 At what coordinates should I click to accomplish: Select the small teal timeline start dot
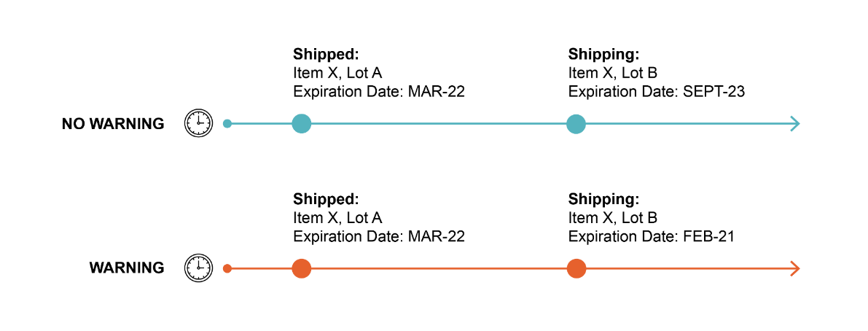(227, 123)
